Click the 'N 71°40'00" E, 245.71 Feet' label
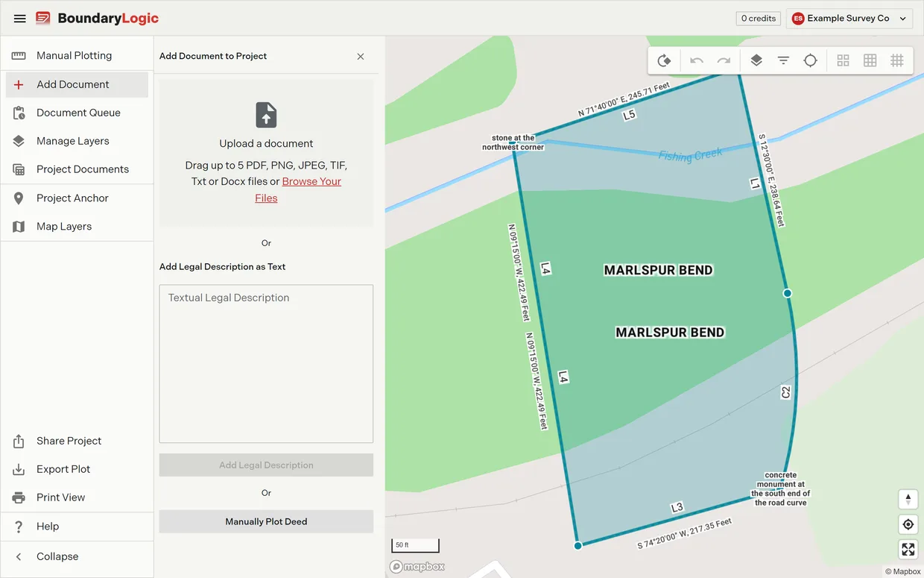 tap(624, 100)
